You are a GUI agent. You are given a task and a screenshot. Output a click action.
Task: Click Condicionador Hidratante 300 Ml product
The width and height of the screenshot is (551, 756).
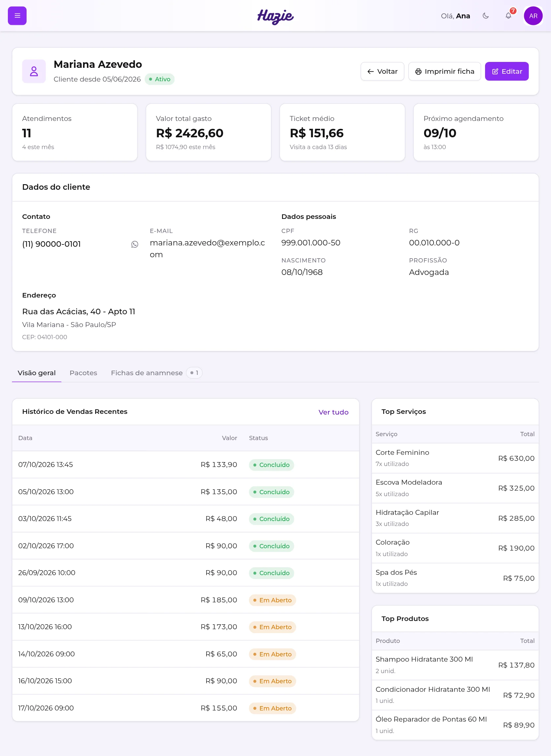point(455,695)
